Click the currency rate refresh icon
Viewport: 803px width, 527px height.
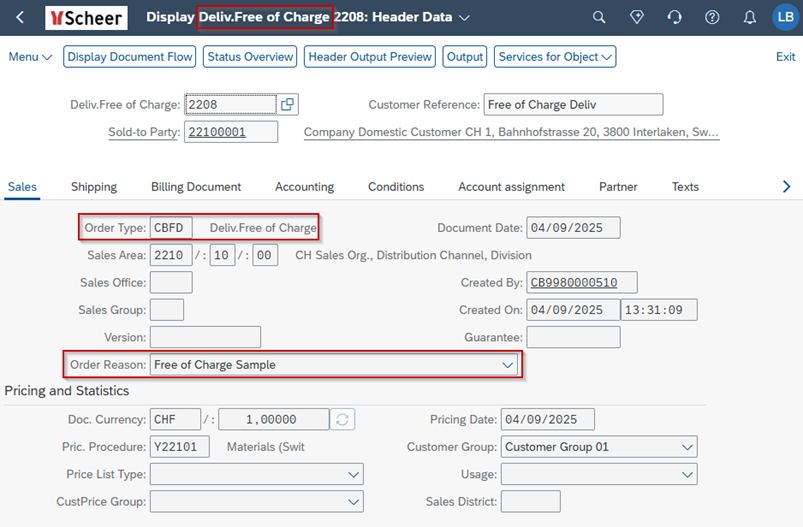tap(342, 419)
